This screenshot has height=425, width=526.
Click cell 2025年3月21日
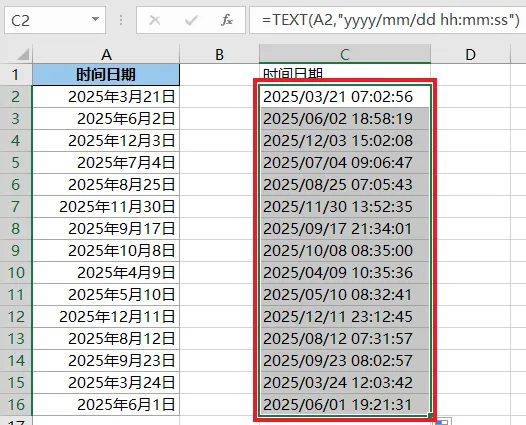coord(106,97)
